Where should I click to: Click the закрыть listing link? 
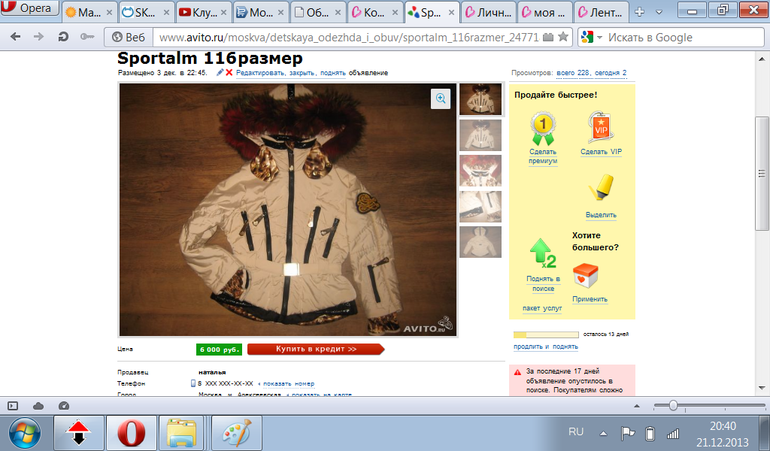(302, 73)
